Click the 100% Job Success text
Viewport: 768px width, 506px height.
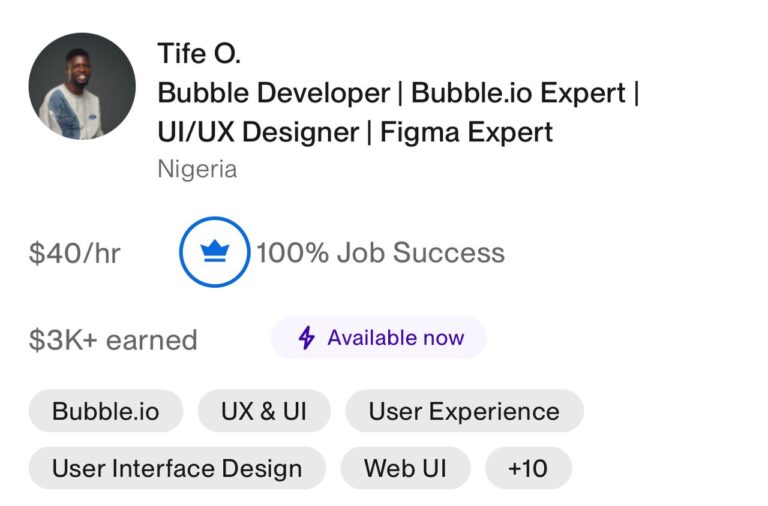click(381, 253)
